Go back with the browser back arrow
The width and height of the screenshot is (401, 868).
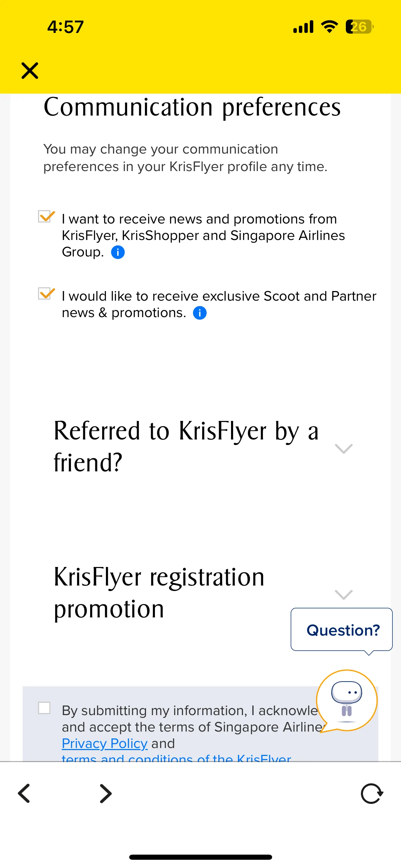[24, 793]
